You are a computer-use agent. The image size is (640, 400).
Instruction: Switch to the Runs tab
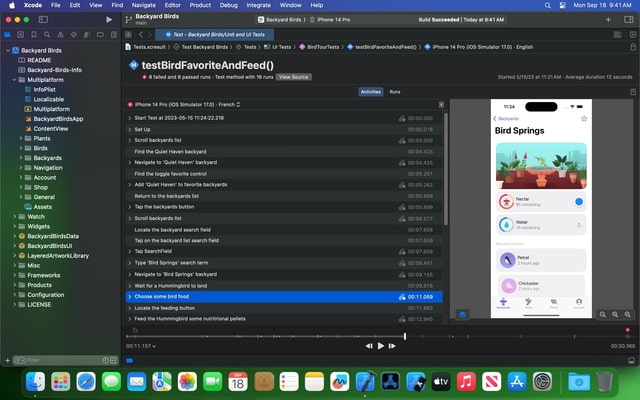pos(395,91)
